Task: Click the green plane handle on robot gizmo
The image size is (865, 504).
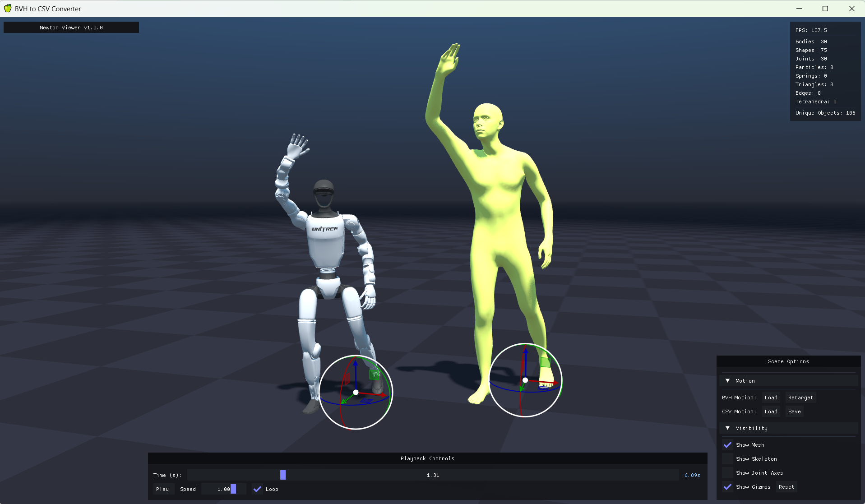Action: click(x=374, y=374)
